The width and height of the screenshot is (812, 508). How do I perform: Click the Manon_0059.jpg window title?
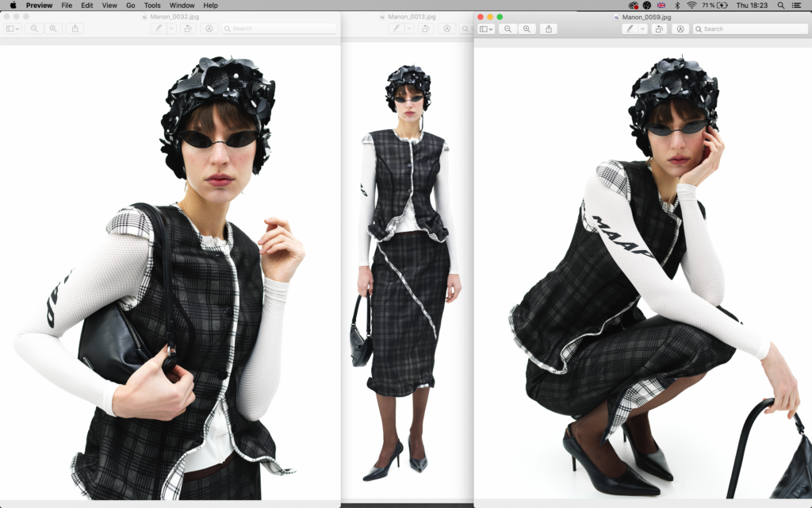[646, 17]
